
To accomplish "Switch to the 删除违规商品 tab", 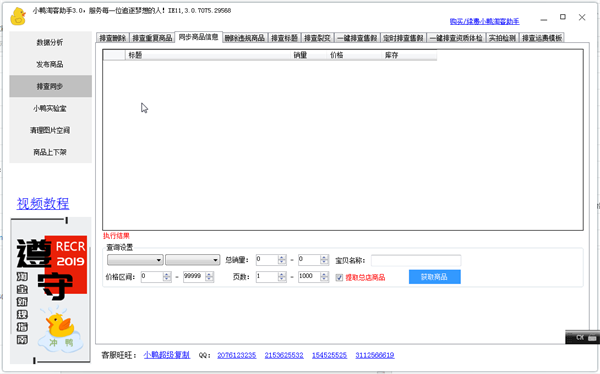I will 245,38.
